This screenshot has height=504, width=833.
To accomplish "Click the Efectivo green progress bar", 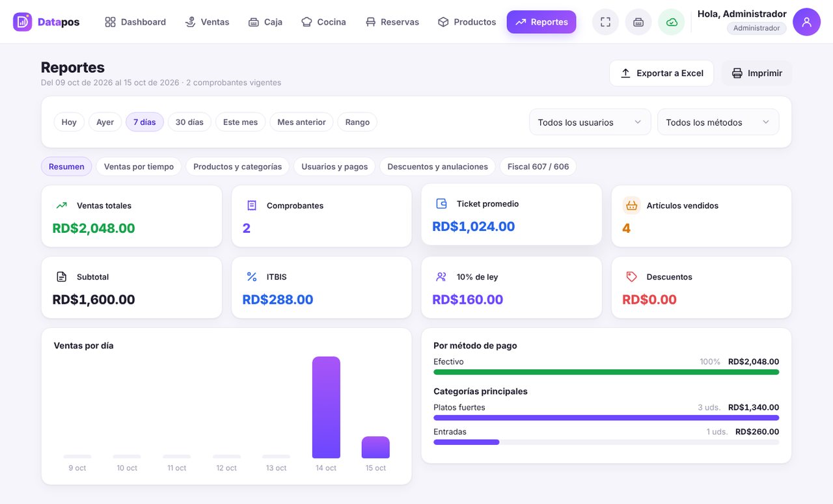I will tap(606, 373).
